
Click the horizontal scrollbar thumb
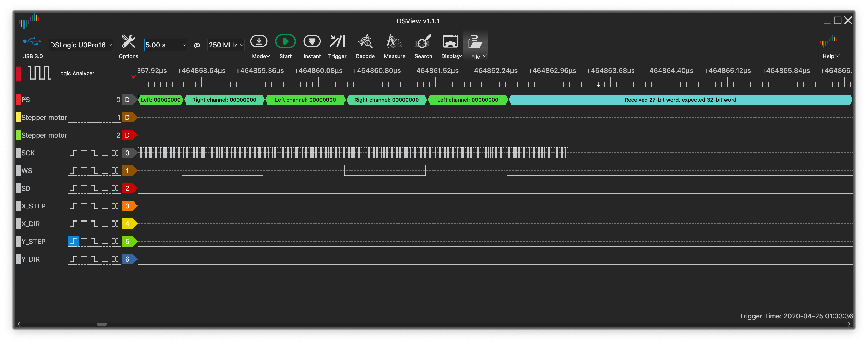click(x=102, y=324)
